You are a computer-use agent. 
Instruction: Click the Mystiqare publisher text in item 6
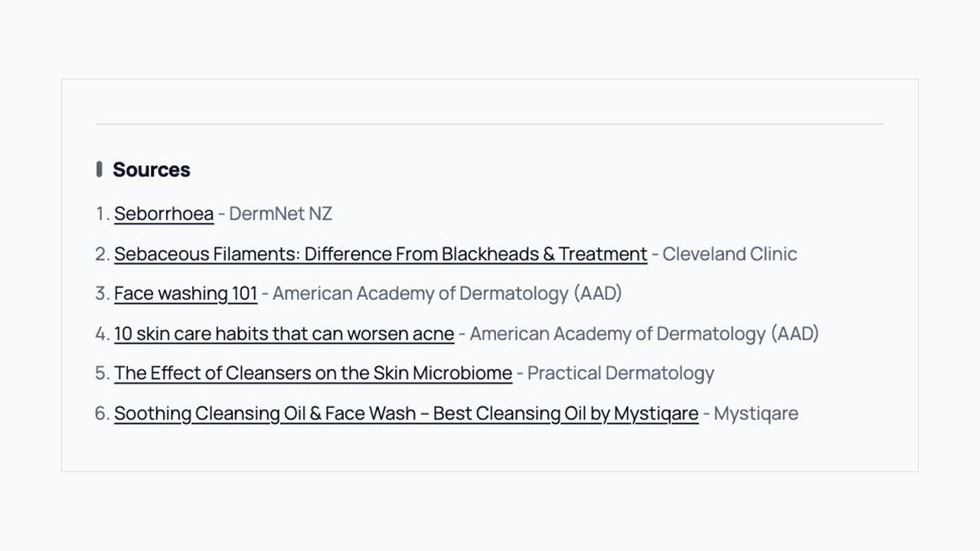point(756,412)
